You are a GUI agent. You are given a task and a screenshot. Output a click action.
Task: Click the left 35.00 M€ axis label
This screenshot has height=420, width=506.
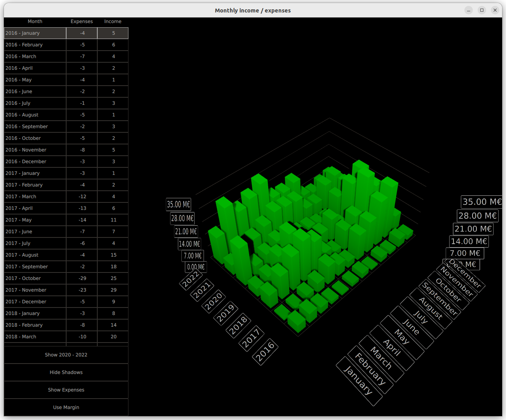179,204
